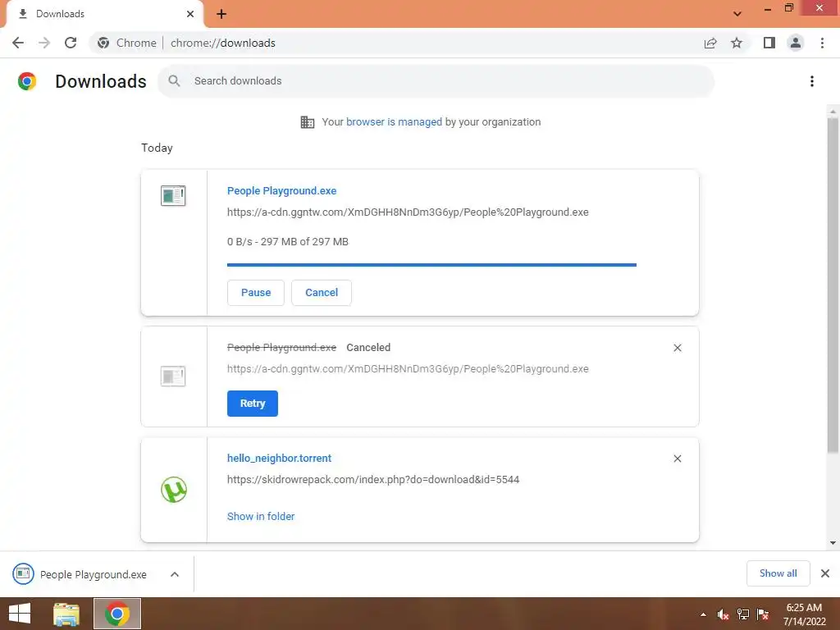Show hidden system tray icons
This screenshot has width=840, height=630.
pyautogui.click(x=703, y=614)
